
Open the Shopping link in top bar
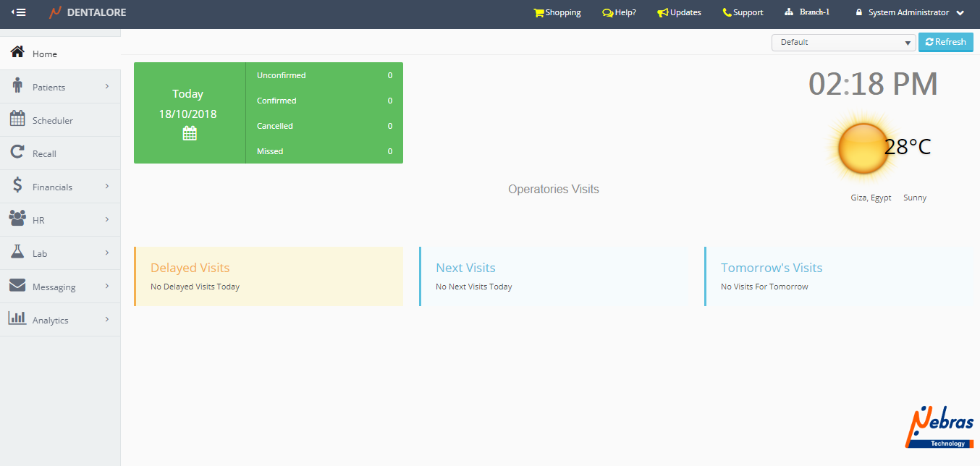pos(557,12)
